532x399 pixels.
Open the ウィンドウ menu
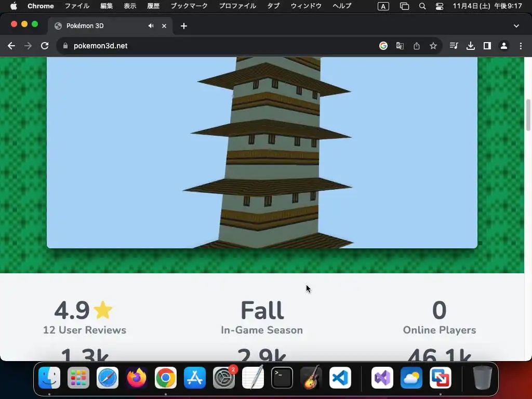click(x=306, y=6)
